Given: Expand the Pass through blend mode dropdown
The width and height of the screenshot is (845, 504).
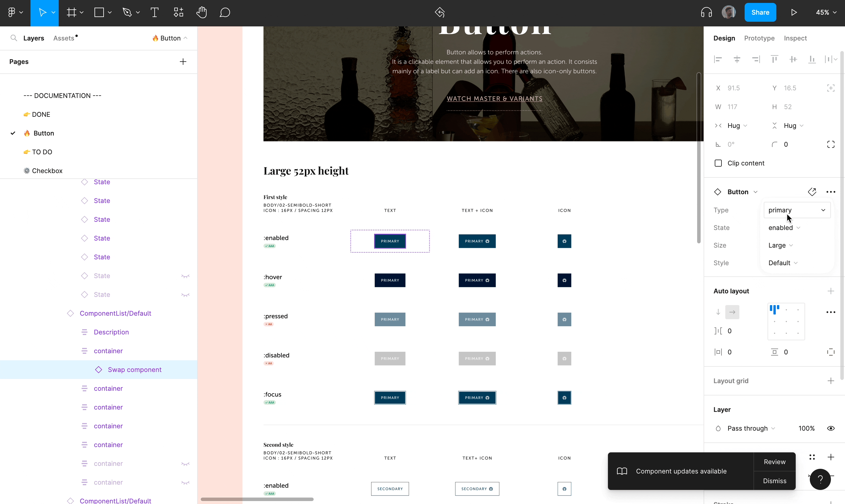Looking at the screenshot, I should coord(751,428).
